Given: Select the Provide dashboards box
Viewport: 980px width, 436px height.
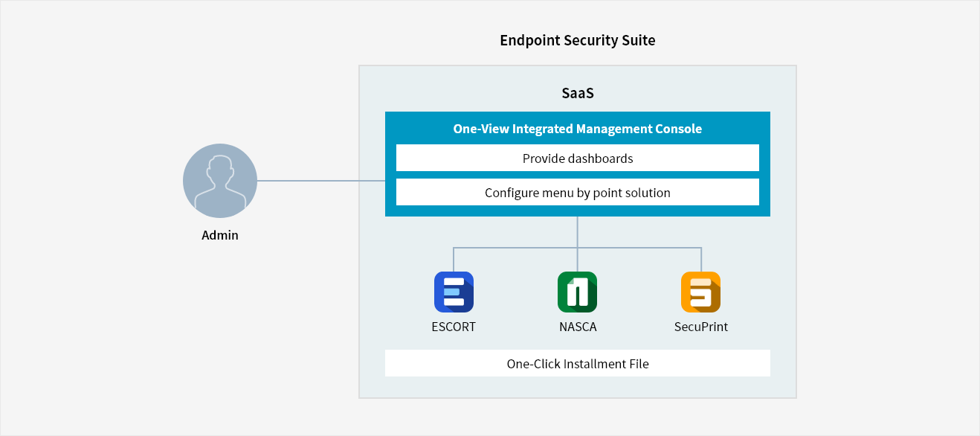Looking at the screenshot, I should click(x=578, y=158).
